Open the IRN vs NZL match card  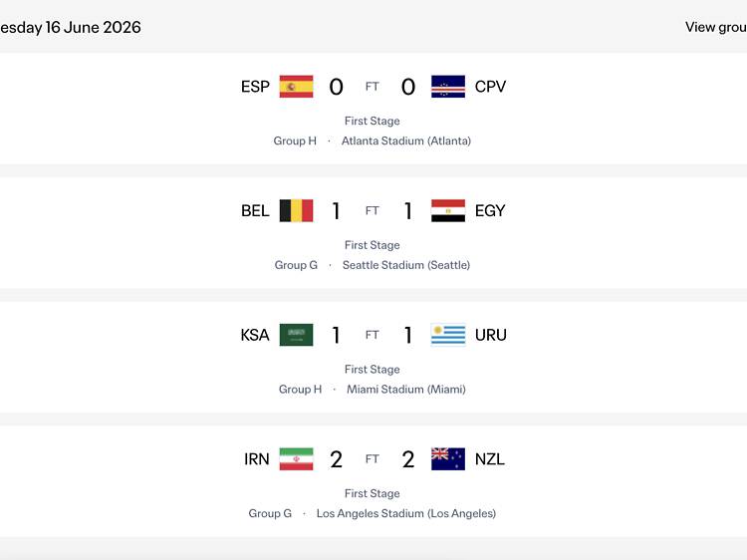pyautogui.click(x=373, y=481)
